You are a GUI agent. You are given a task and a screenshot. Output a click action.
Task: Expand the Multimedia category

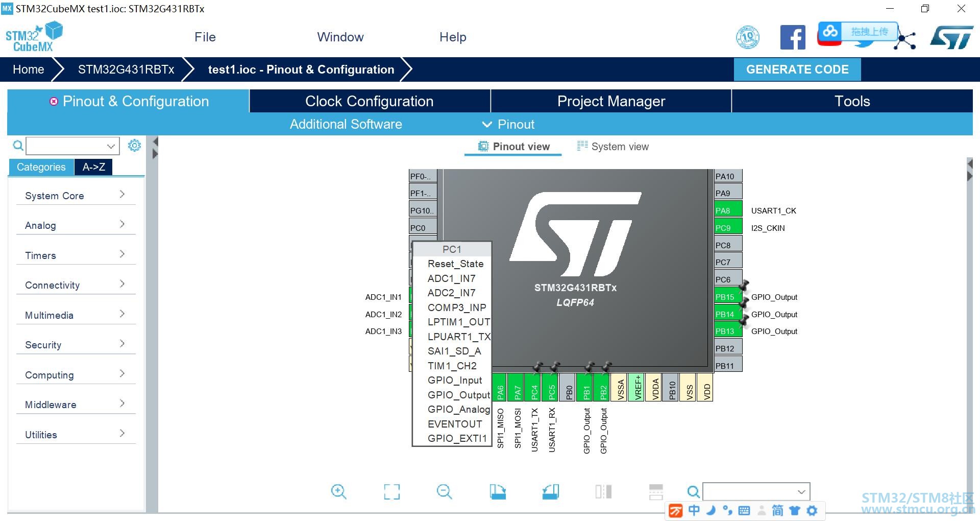[x=76, y=315]
